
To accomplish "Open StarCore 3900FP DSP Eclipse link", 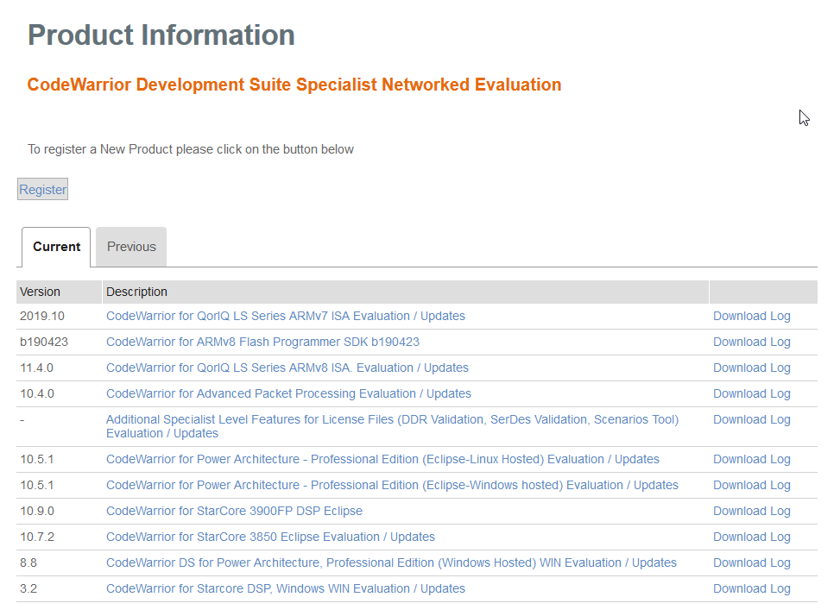I will [234, 512].
